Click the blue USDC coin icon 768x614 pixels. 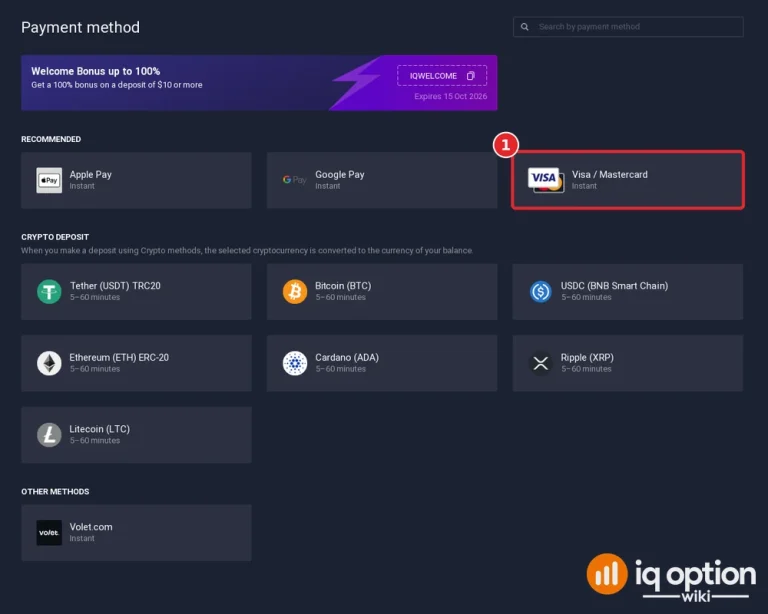point(541,291)
